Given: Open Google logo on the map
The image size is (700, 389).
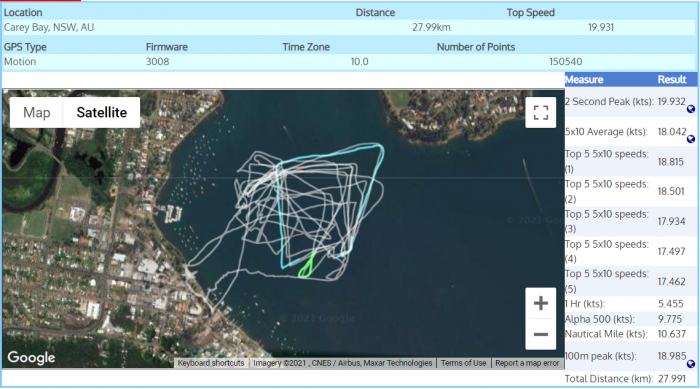Looking at the screenshot, I should pos(31,358).
